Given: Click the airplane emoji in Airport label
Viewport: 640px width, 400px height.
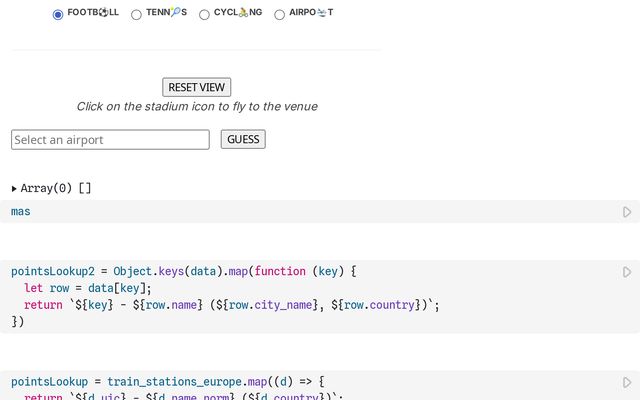Looking at the screenshot, I should point(321,13).
